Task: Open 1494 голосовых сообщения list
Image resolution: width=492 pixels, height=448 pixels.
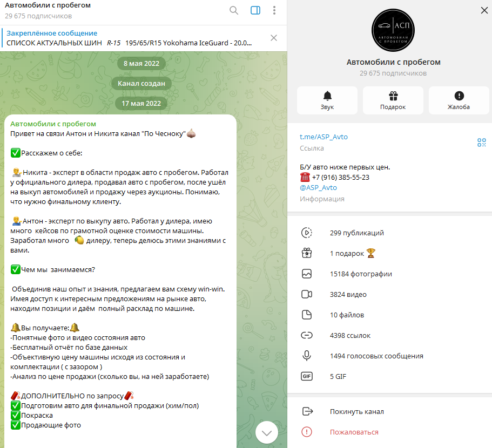Action: pos(390,356)
